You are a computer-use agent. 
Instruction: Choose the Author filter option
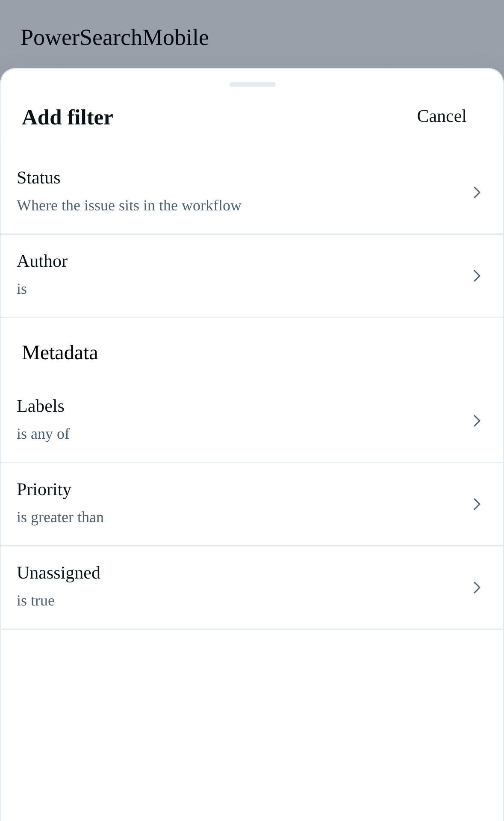tap(252, 276)
